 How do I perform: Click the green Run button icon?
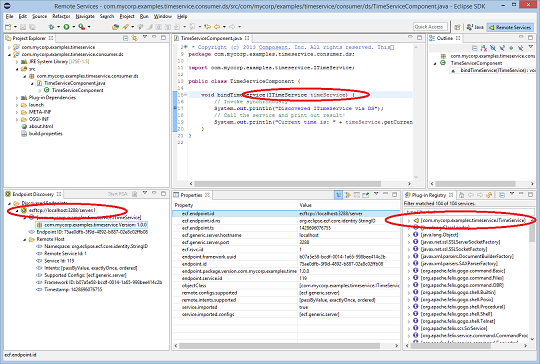66,27
